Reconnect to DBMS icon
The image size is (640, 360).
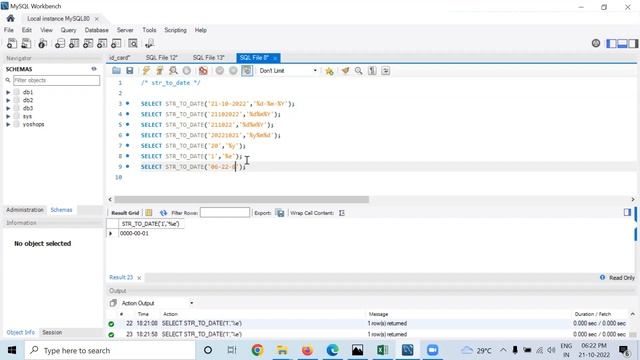(x=149, y=43)
